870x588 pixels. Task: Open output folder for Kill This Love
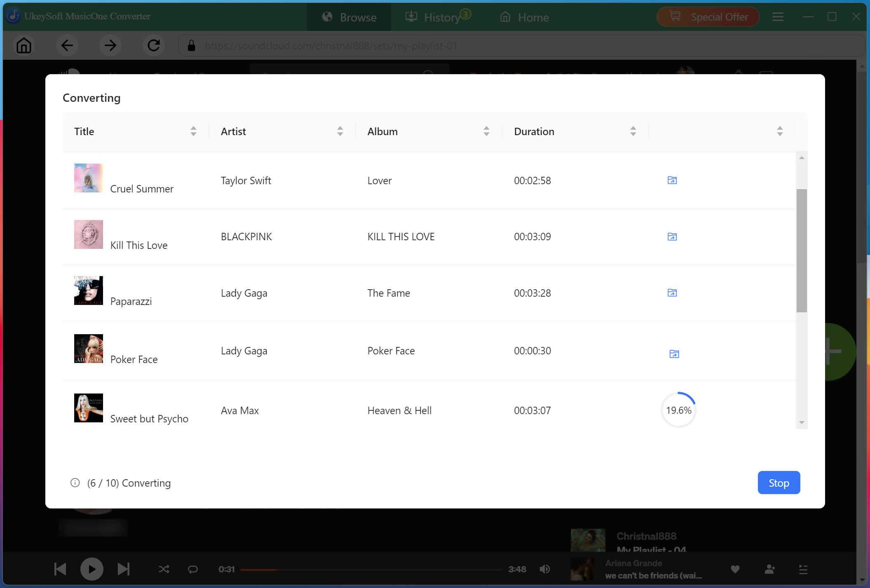[x=672, y=237]
